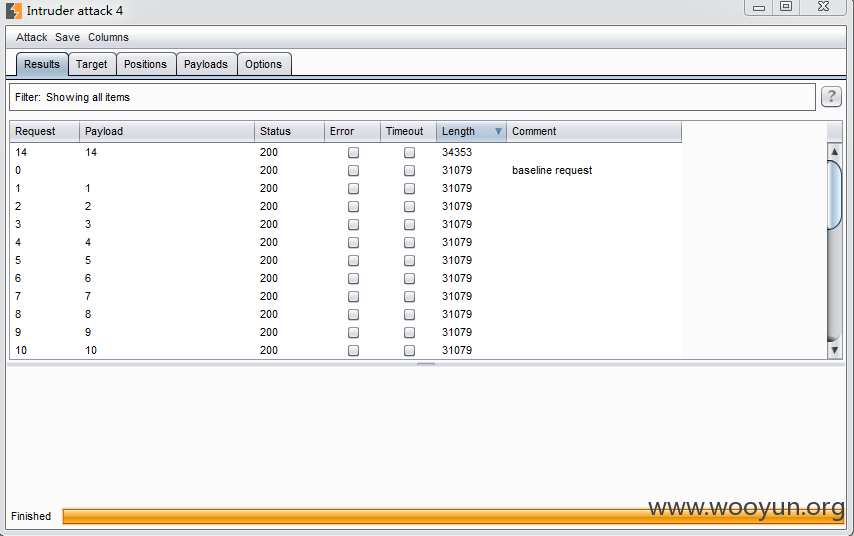This screenshot has width=854, height=536.
Task: Click the orange attack progress bar
Action: (453, 516)
